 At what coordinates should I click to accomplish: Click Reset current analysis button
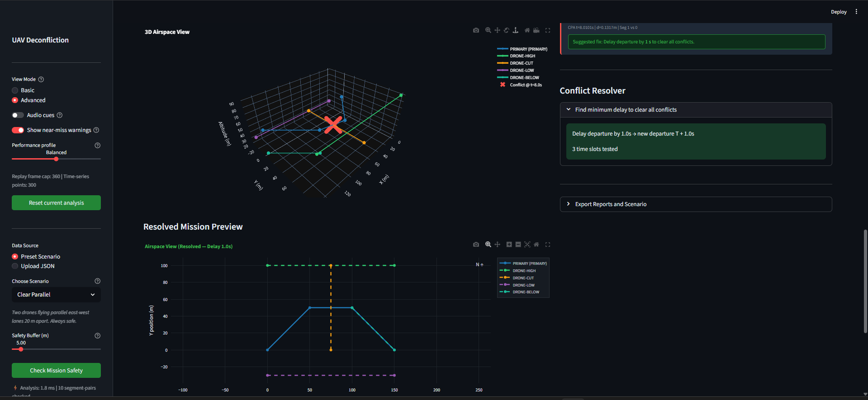56,202
